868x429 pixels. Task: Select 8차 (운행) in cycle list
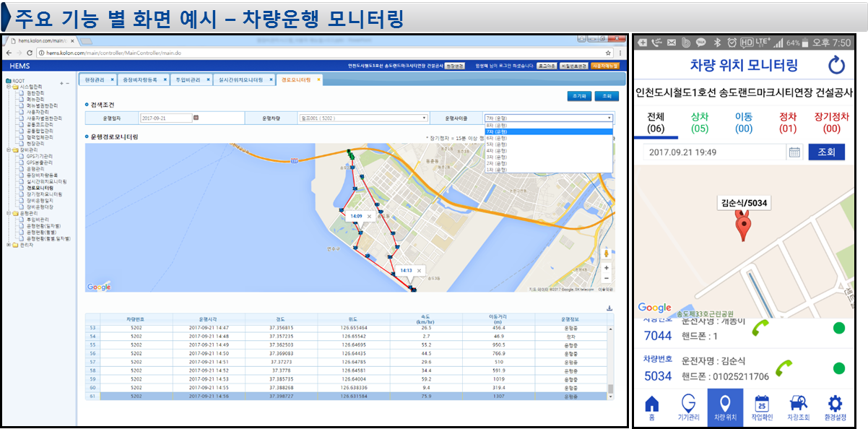(x=549, y=126)
